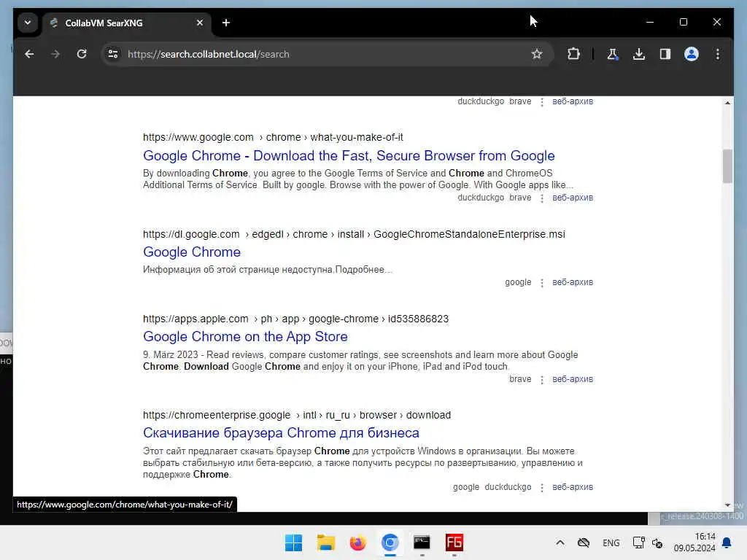Expand three-dot options for chromeenterprise result
Image resolution: width=747 pixels, height=560 pixels.
pyautogui.click(x=542, y=488)
